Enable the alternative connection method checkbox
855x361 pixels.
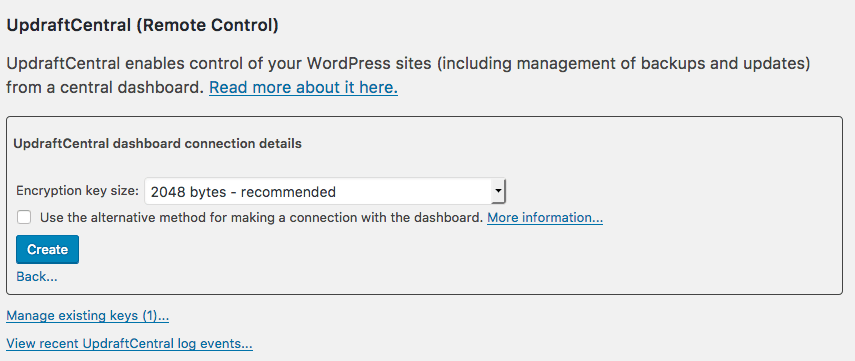click(x=23, y=218)
